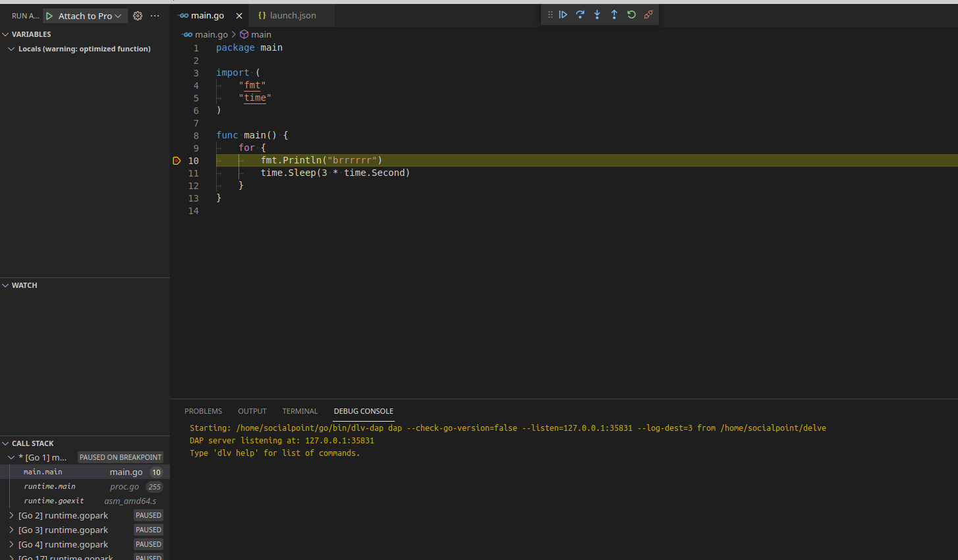The height and width of the screenshot is (560, 958).
Task: Select the main.main stack frame
Action: (85, 472)
